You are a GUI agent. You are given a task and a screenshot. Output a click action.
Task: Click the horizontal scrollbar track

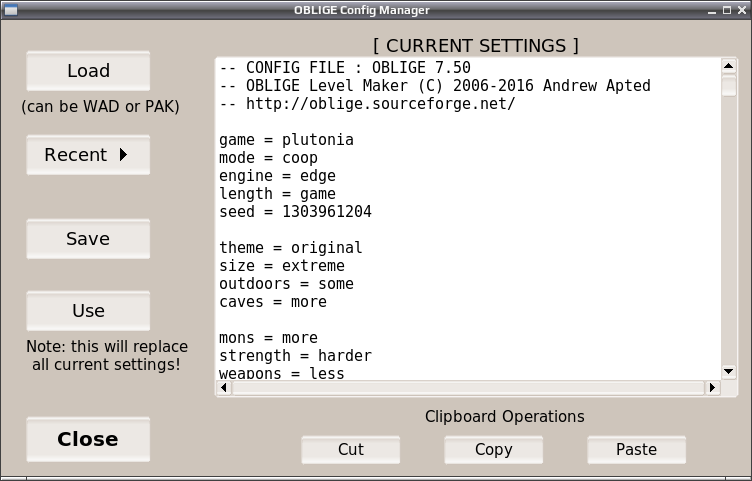point(468,387)
